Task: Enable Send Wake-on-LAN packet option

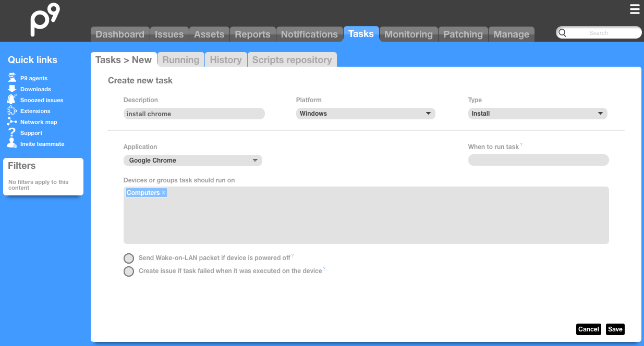Action: (x=129, y=258)
